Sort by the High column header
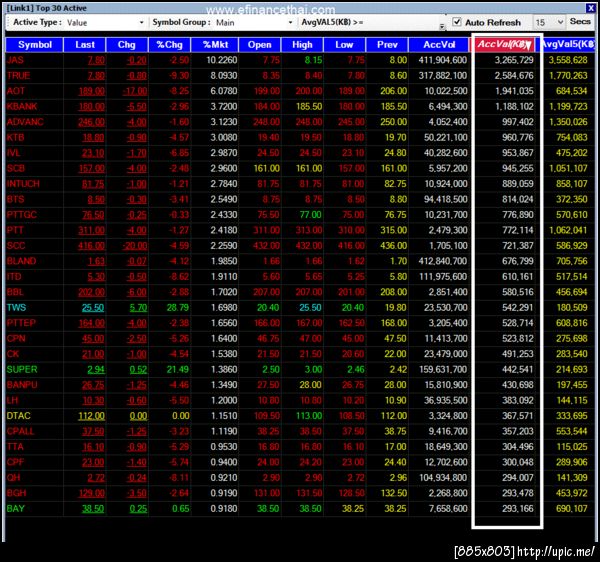 coord(302,45)
